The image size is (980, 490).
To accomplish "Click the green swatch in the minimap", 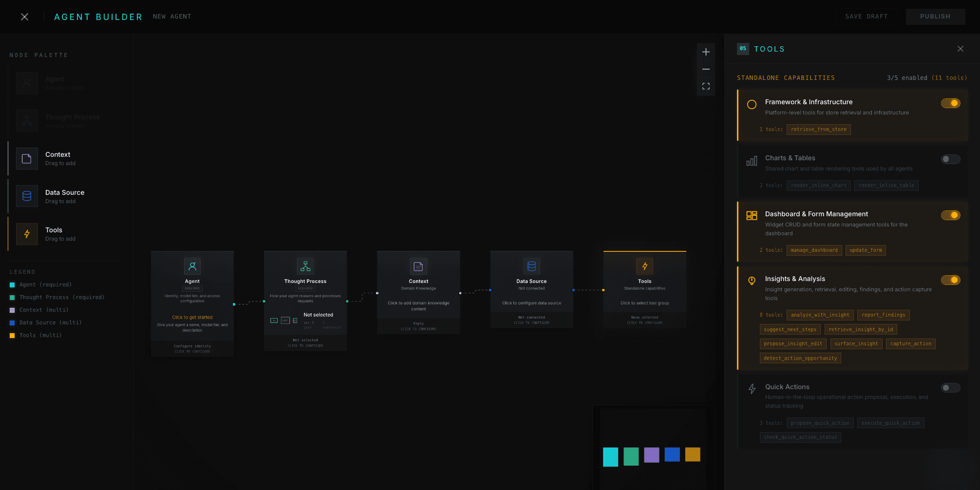I will (631, 456).
